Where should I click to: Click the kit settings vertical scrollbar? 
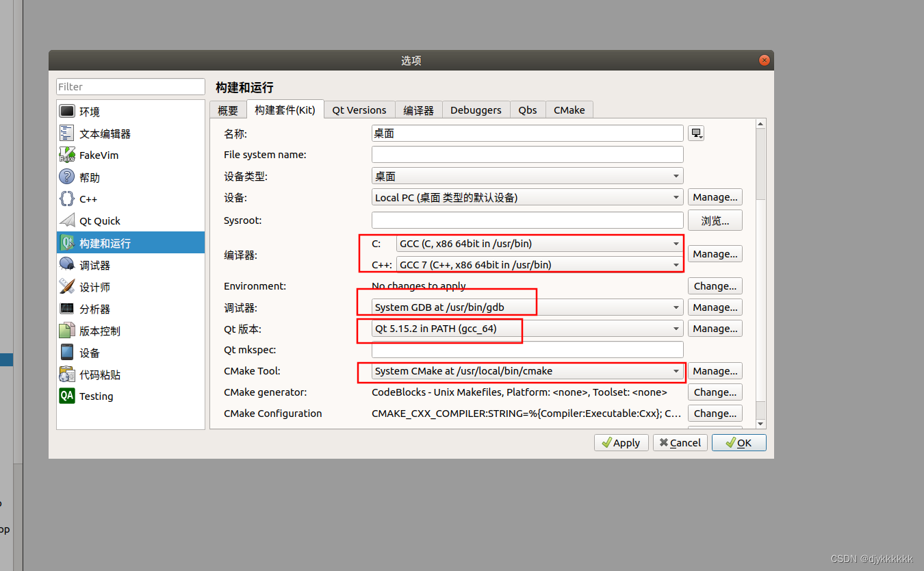[761, 274]
